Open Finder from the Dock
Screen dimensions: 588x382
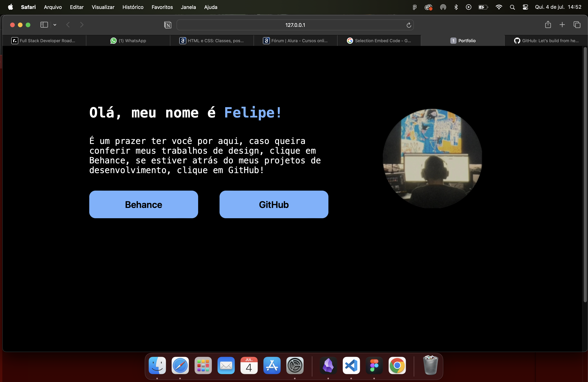(157, 365)
